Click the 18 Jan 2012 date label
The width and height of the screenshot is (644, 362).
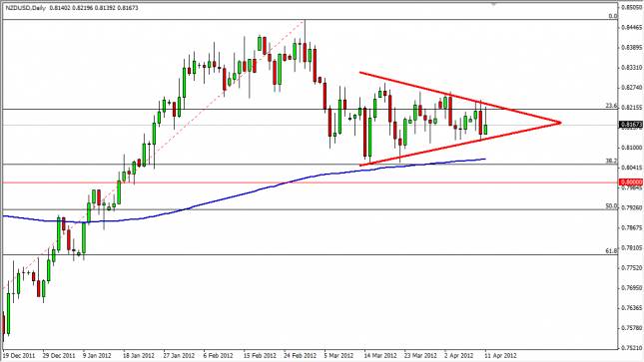click(x=139, y=355)
